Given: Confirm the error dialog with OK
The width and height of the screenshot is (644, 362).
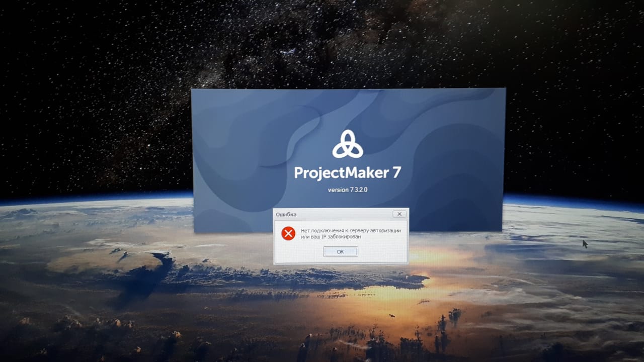Looking at the screenshot, I should click(341, 251).
